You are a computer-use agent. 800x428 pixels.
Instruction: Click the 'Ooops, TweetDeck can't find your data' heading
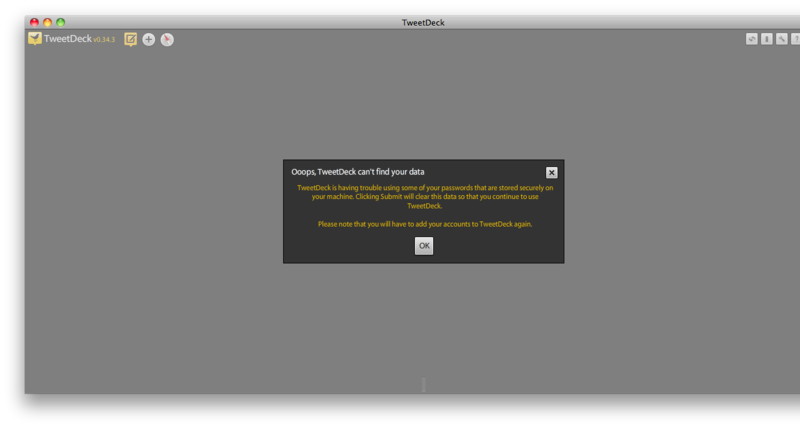tap(358, 172)
